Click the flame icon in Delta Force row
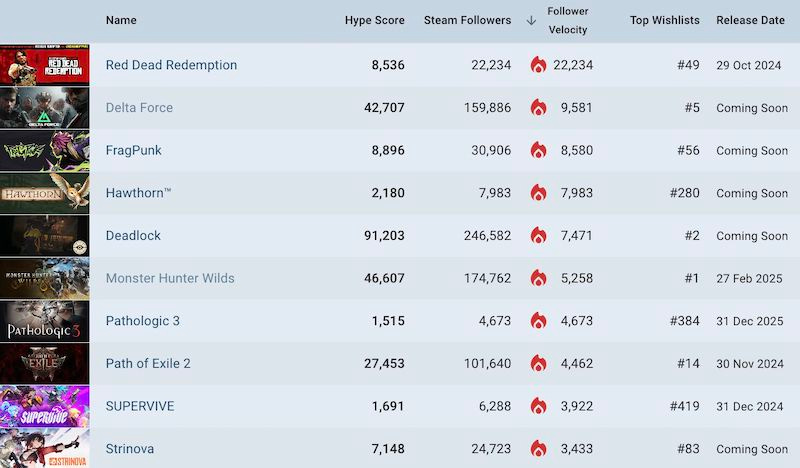 point(538,108)
